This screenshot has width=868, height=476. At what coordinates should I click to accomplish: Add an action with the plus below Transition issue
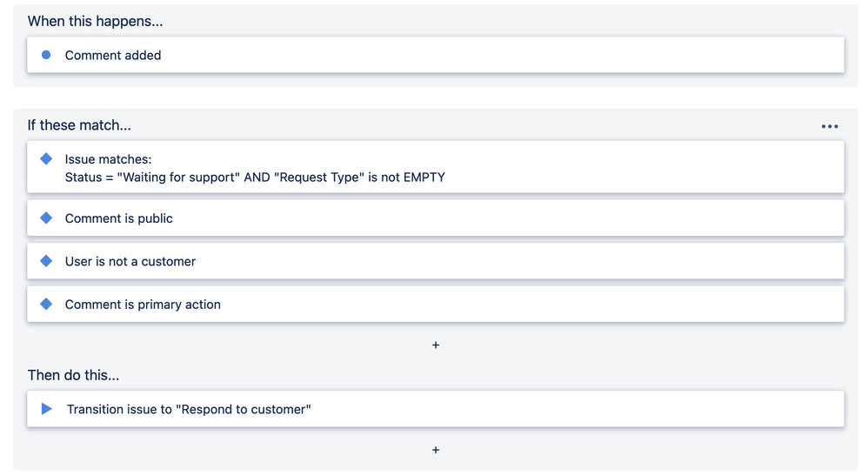coord(436,450)
